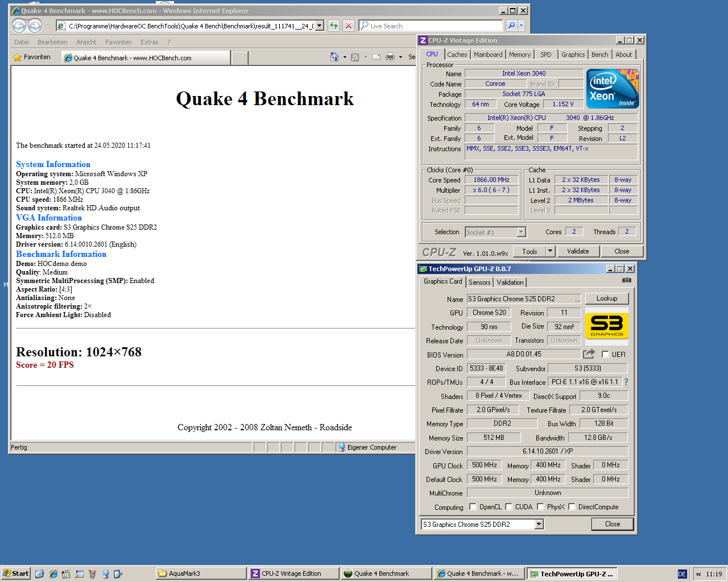
Task: Click the Close button in GPU-Z
Action: click(613, 524)
